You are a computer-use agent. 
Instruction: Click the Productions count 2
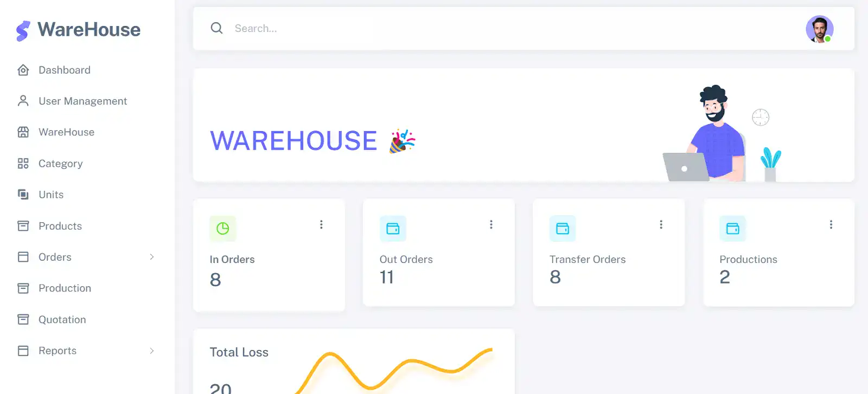pyautogui.click(x=725, y=277)
